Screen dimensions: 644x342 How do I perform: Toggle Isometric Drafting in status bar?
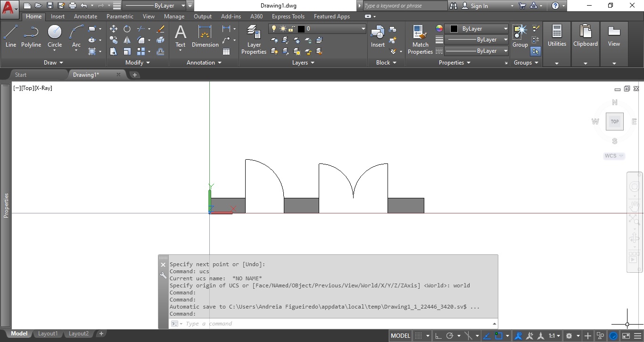(469, 336)
